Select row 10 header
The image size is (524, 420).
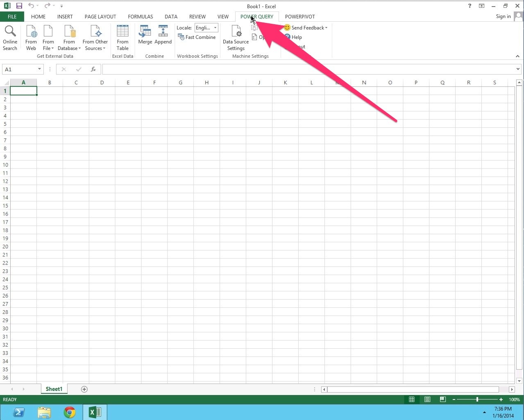5,165
